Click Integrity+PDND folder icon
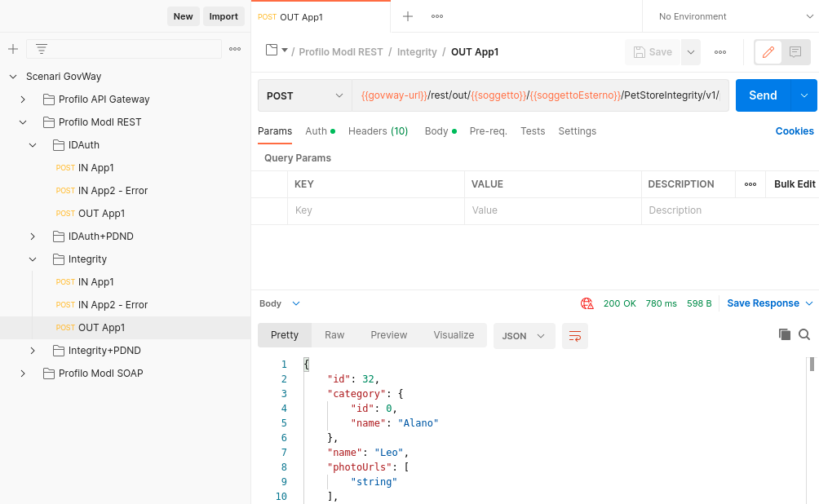This screenshot has height=504, width=819. [x=59, y=351]
